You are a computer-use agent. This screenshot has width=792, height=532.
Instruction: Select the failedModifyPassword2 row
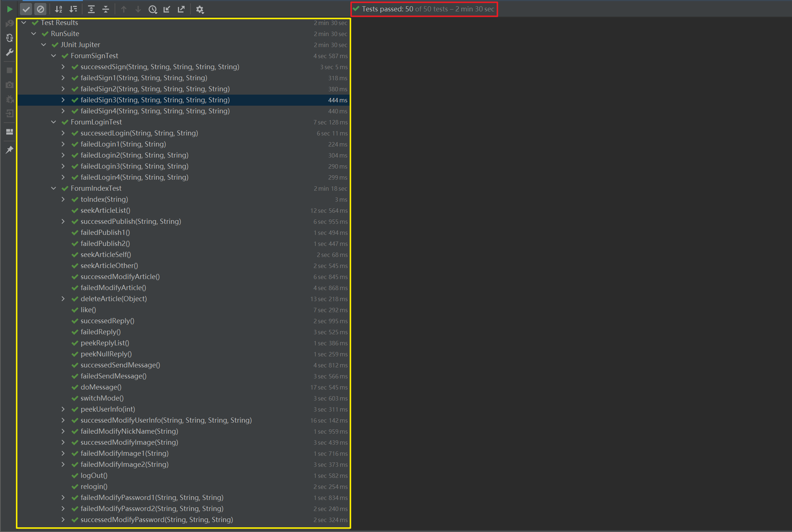click(183, 509)
